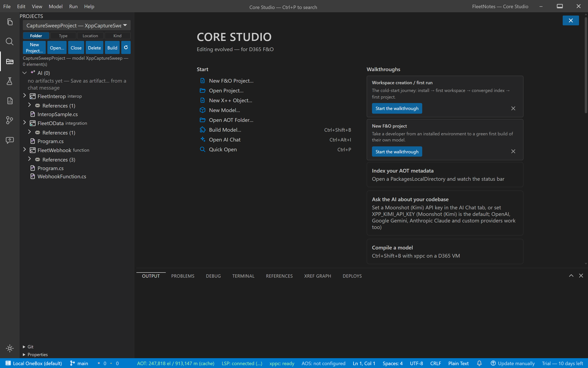Click the Delete project button
The image size is (588, 368).
pyautogui.click(x=95, y=47)
